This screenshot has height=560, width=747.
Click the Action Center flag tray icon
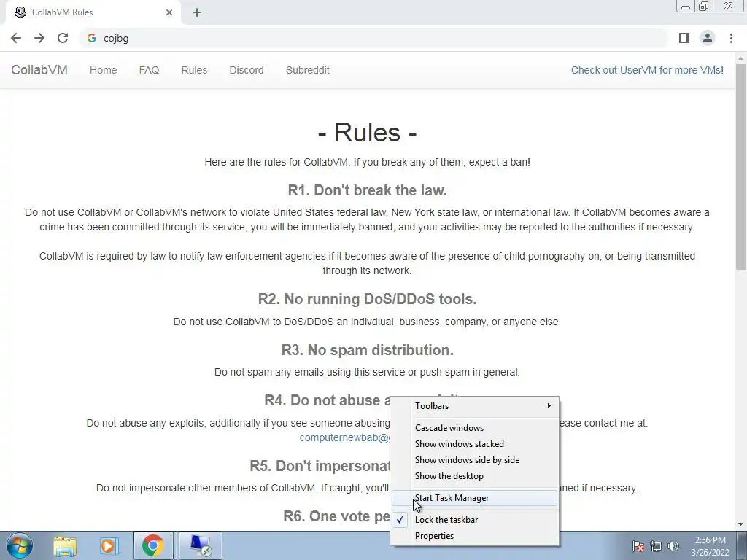(638, 546)
